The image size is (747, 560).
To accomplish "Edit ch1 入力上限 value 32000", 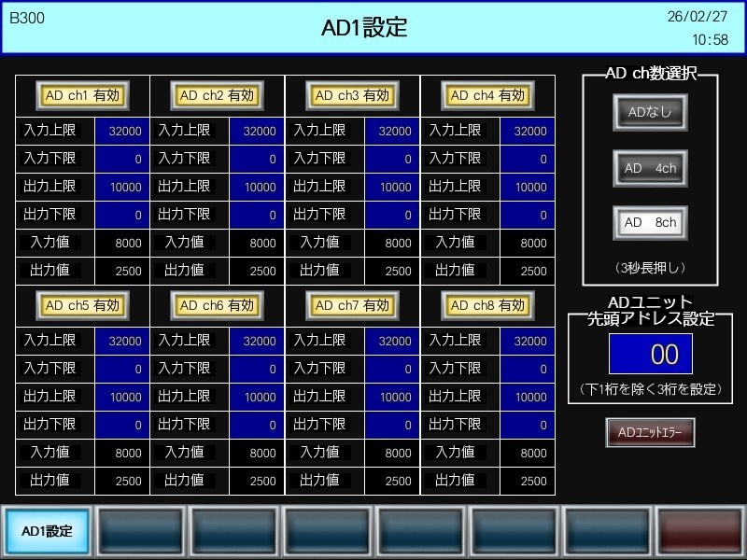I will pyautogui.click(x=122, y=131).
